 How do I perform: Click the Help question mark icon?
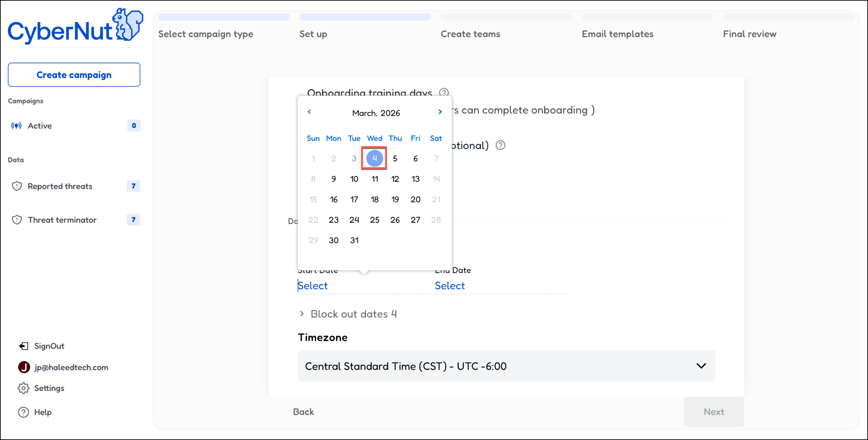tap(23, 412)
